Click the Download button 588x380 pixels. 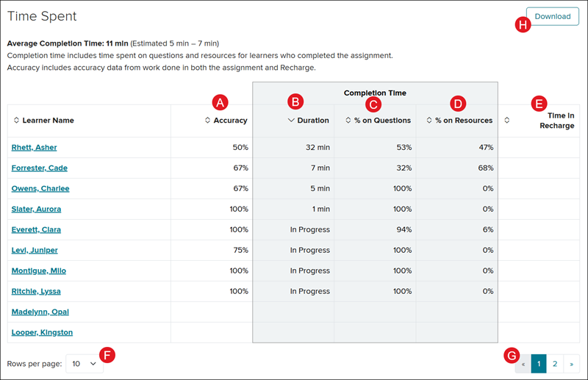552,16
